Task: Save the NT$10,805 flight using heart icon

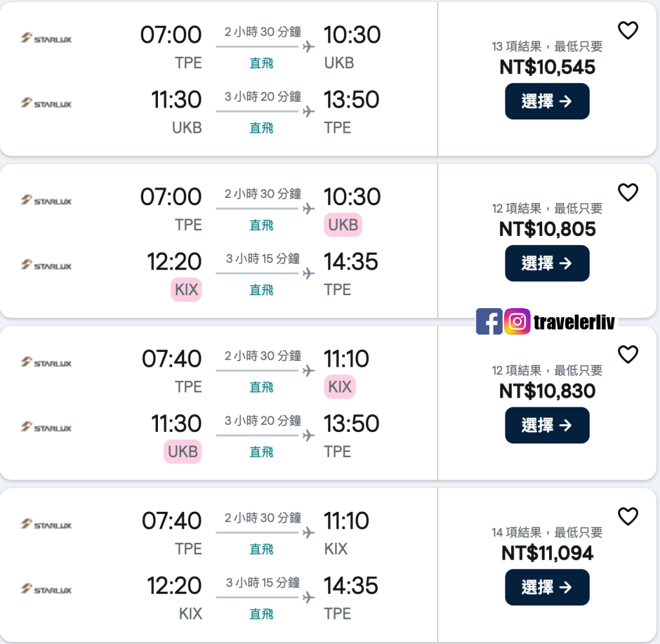Action: click(628, 192)
